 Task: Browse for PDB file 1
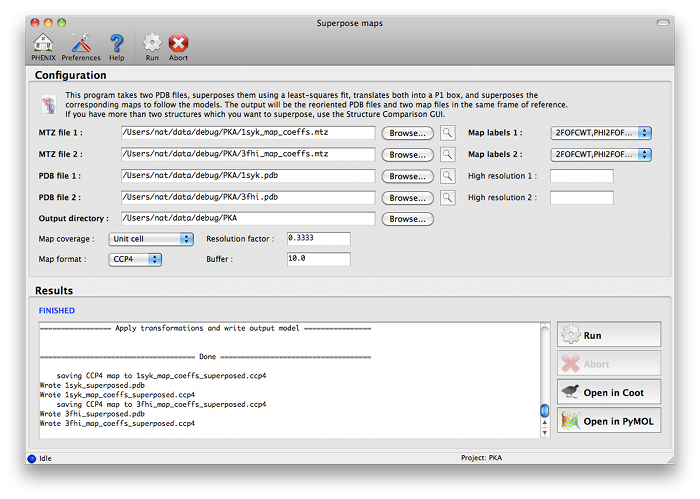[407, 177]
